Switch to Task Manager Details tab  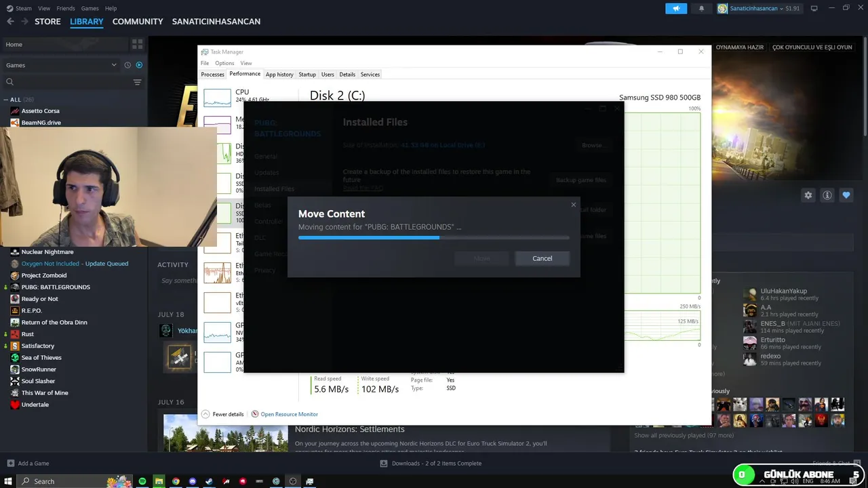tap(347, 75)
